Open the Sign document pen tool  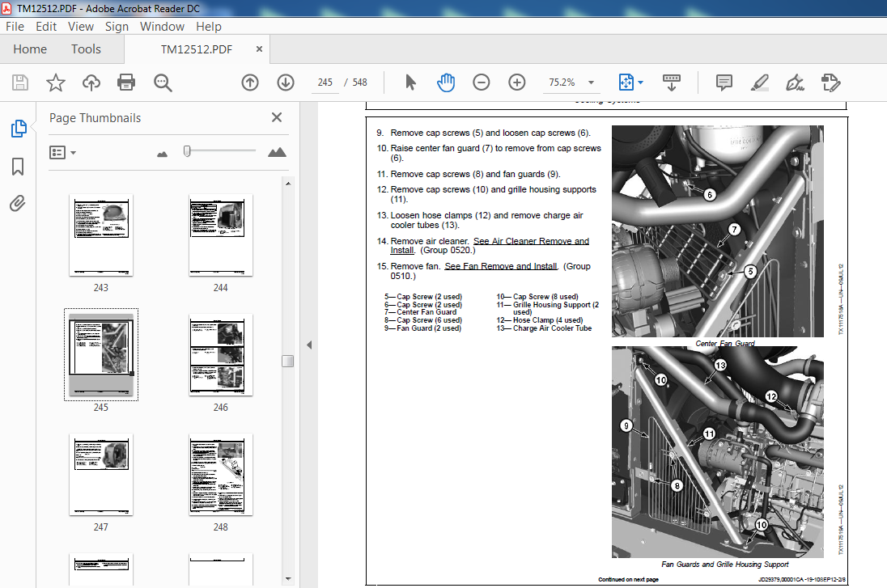pyautogui.click(x=795, y=82)
